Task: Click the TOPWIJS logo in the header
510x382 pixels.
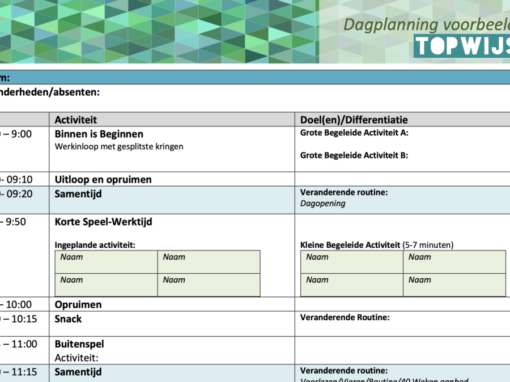Action: 462,46
